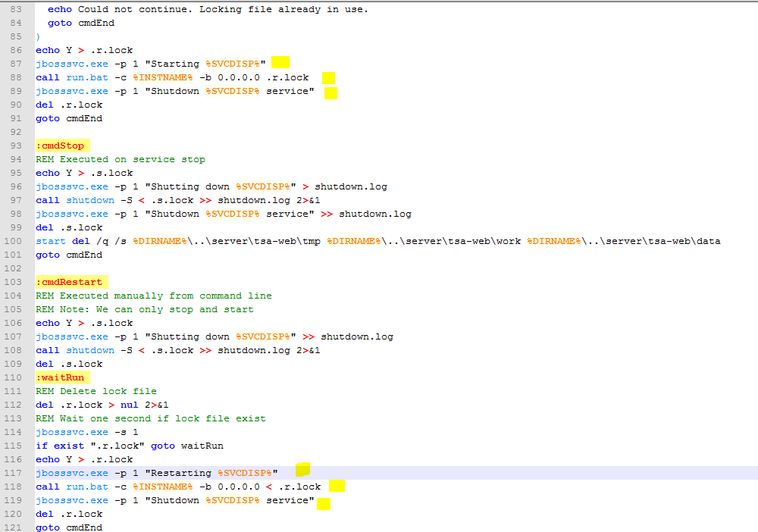Click the yellow marker after Shutdown service on line 89
758x532 pixels.
coord(330,92)
